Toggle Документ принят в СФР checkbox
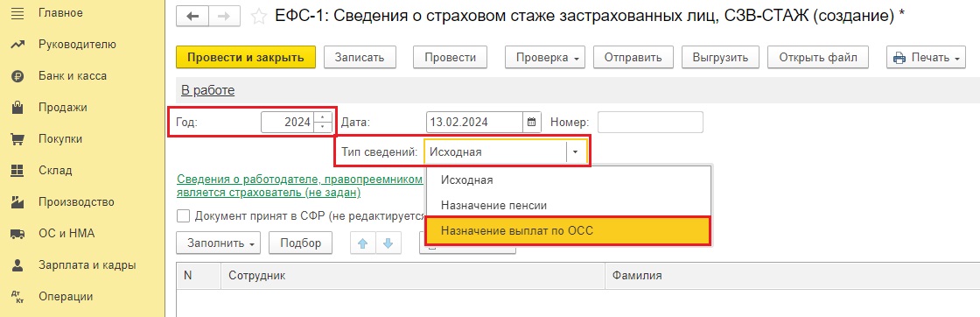Image resolution: width=980 pixels, height=317 pixels. click(x=183, y=215)
